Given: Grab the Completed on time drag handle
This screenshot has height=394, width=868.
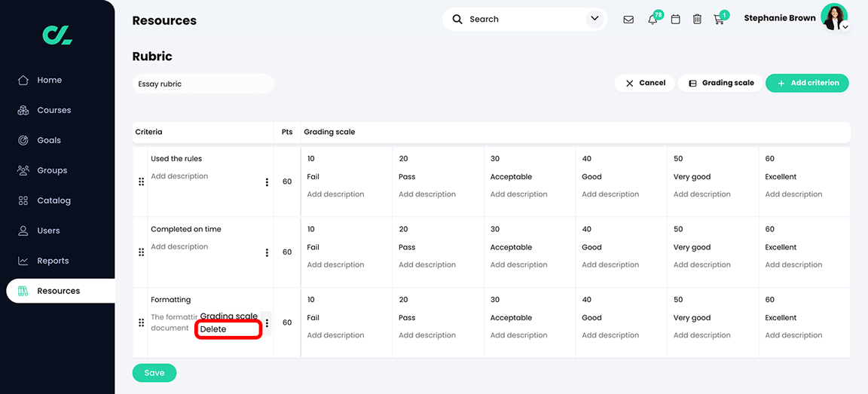Looking at the screenshot, I should point(141,252).
